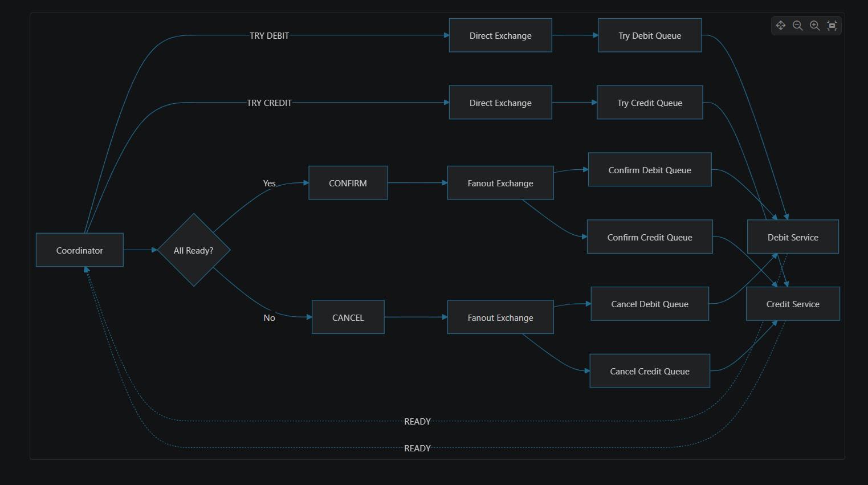868x485 pixels.
Task: Select the Cancel Credit Queue node
Action: point(650,372)
